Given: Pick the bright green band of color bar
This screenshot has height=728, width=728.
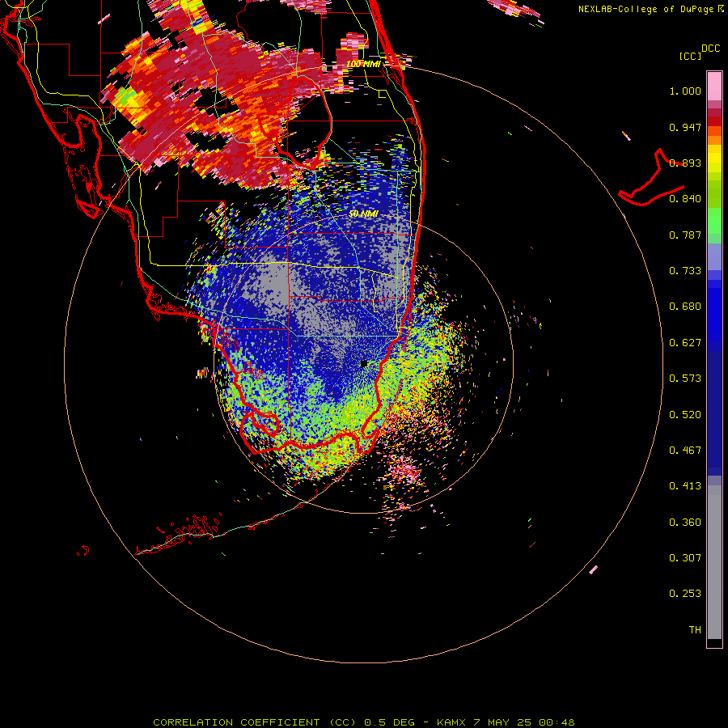Looking at the screenshot, I should (714, 220).
